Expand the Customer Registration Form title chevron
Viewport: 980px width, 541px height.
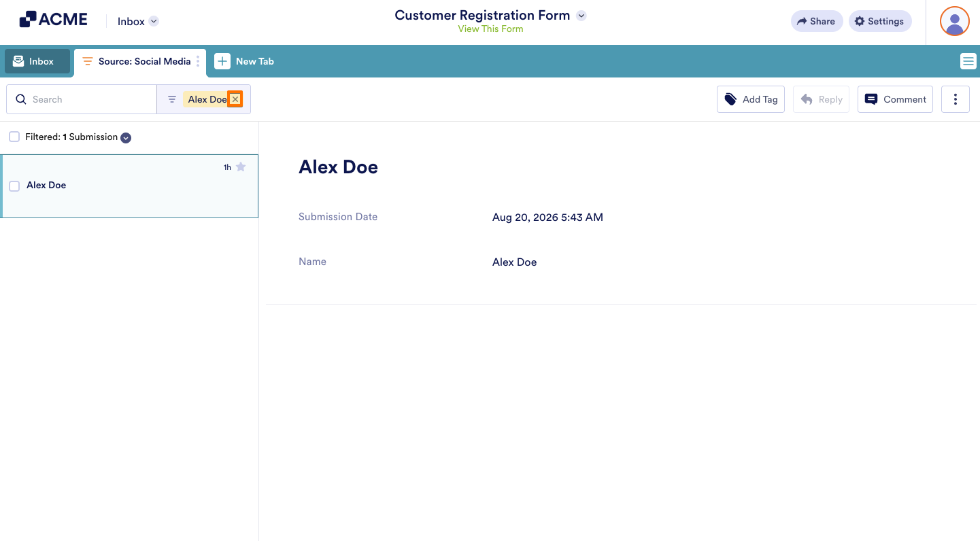point(581,16)
